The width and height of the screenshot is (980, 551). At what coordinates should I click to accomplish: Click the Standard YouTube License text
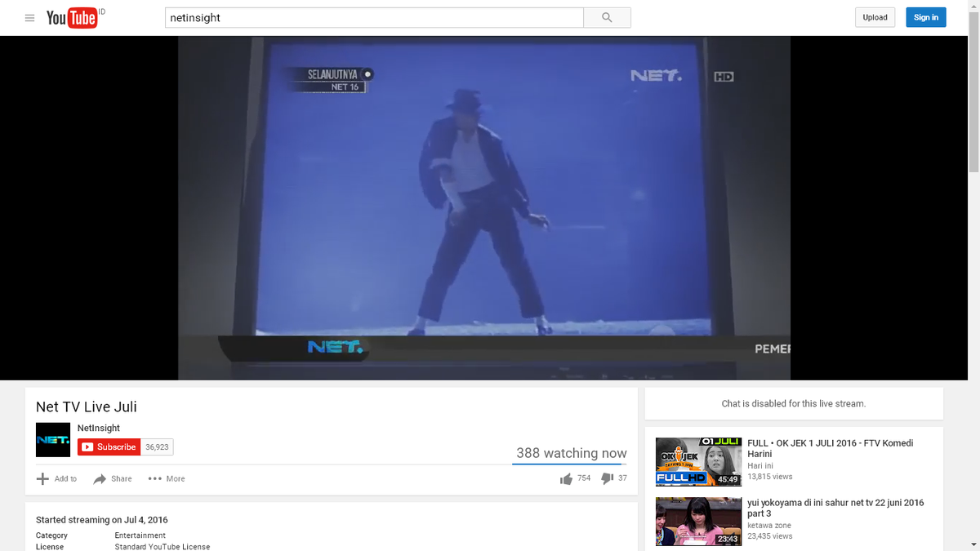pos(163,547)
